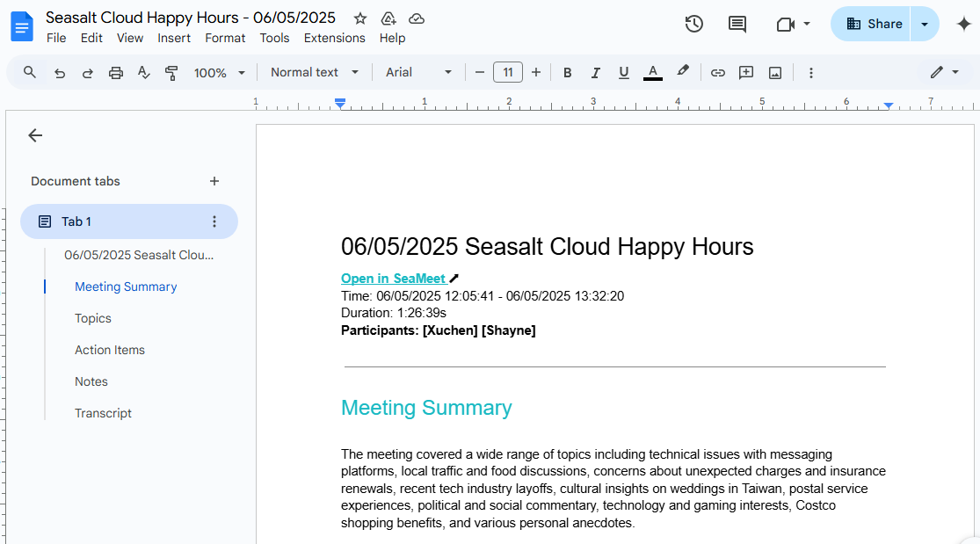Click the Gemini sparkle icon
The image size is (980, 544).
(963, 24)
